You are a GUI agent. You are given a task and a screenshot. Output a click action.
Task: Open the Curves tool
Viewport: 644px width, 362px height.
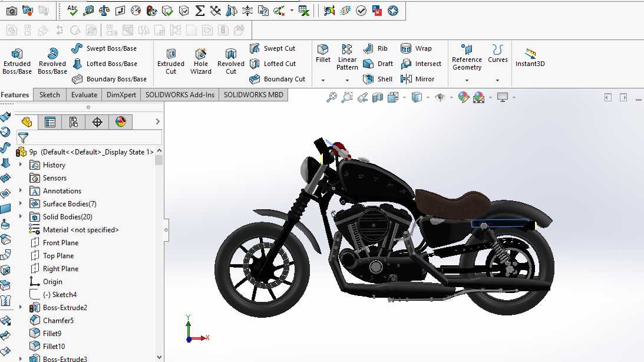click(498, 54)
